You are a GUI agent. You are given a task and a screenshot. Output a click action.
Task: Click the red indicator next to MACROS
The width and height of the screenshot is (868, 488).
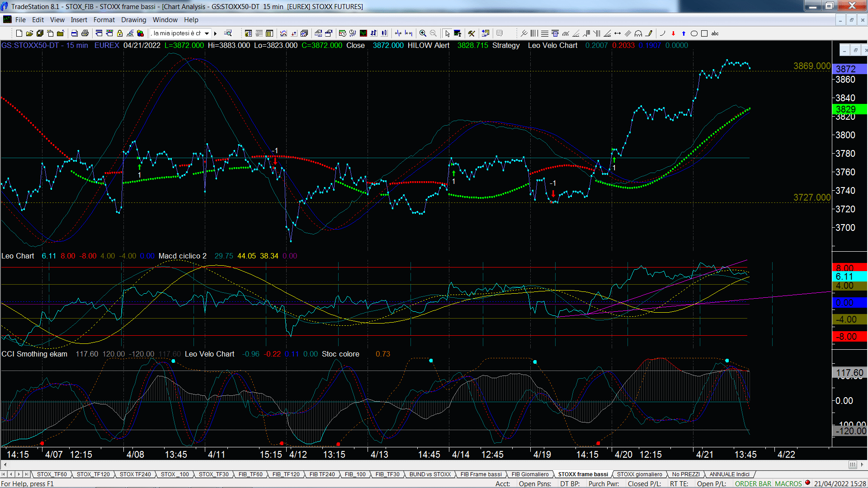(x=807, y=483)
